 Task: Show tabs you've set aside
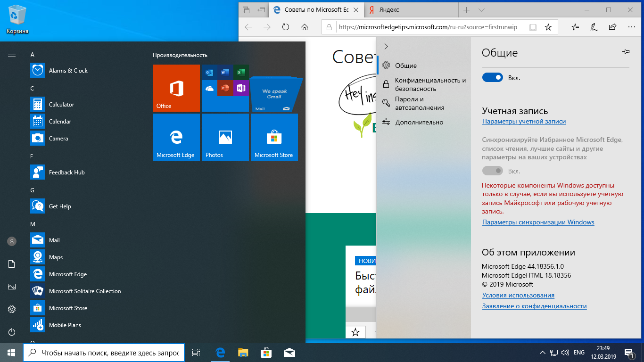246,10
